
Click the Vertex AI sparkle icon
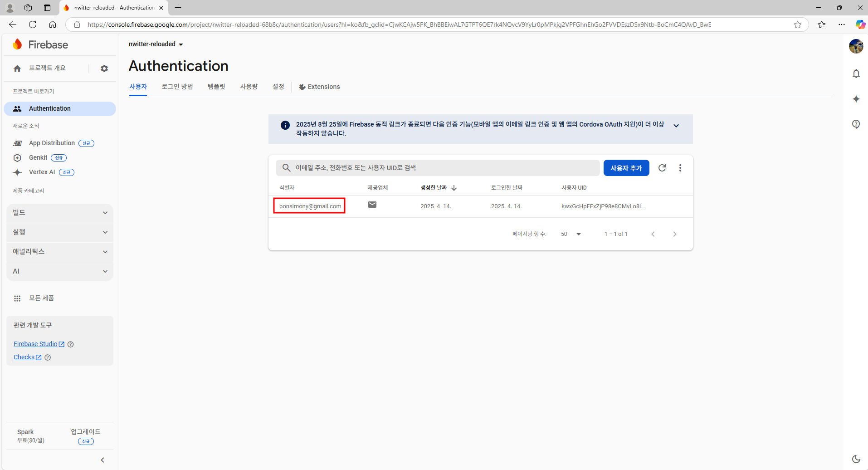pos(17,172)
